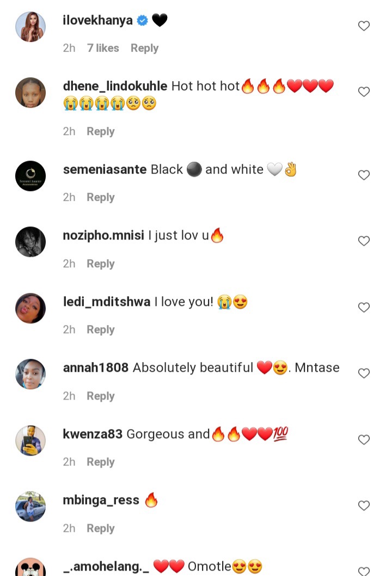Tap the heart beside ledi_mditshwa's comment

pos(364,307)
